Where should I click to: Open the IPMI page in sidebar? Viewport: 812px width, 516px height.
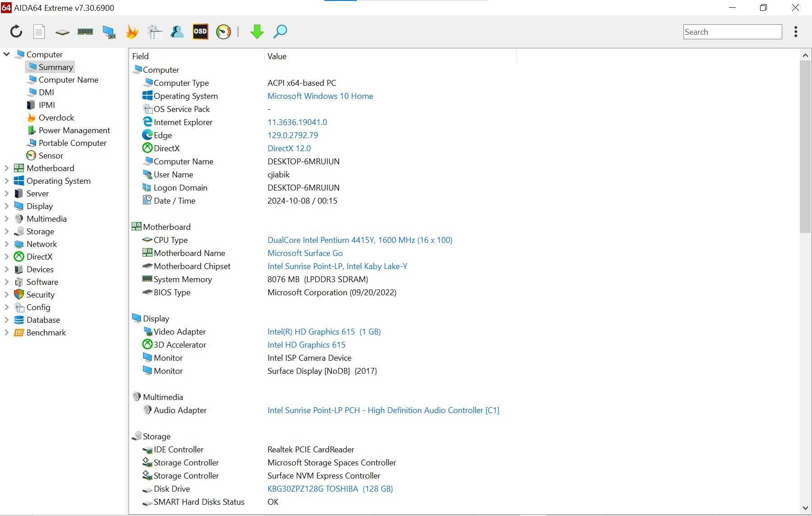point(46,105)
